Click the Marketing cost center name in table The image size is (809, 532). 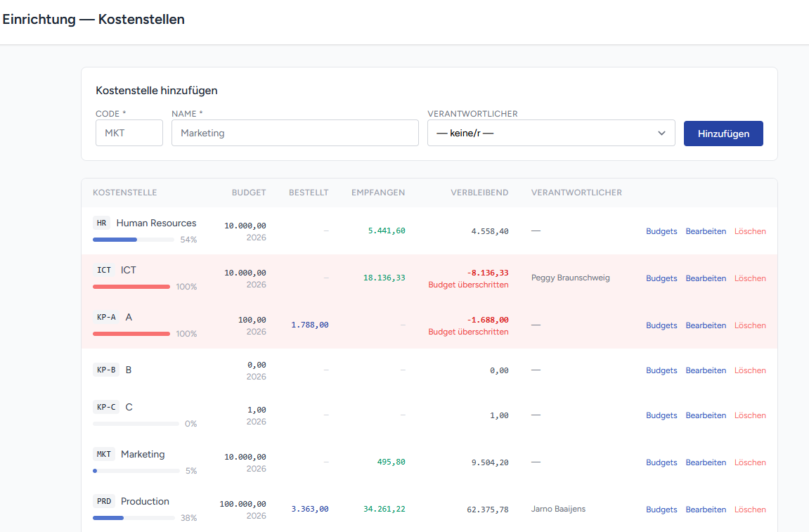point(143,454)
